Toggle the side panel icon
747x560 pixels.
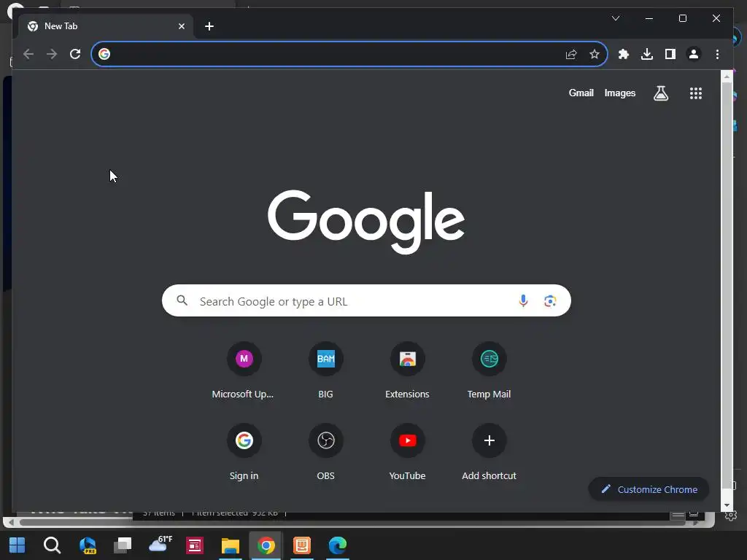pos(670,54)
